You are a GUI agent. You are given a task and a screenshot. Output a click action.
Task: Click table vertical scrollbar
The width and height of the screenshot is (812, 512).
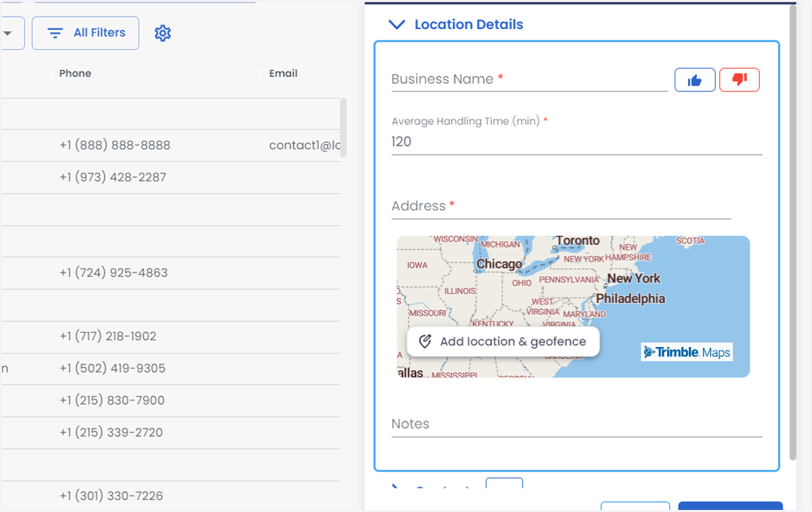[x=343, y=127]
